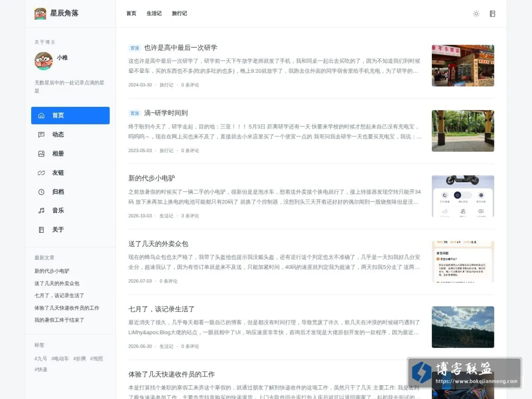This screenshot has width=532, height=399.
Task: Open article 滴~研学时间到
Action: tap(166, 113)
